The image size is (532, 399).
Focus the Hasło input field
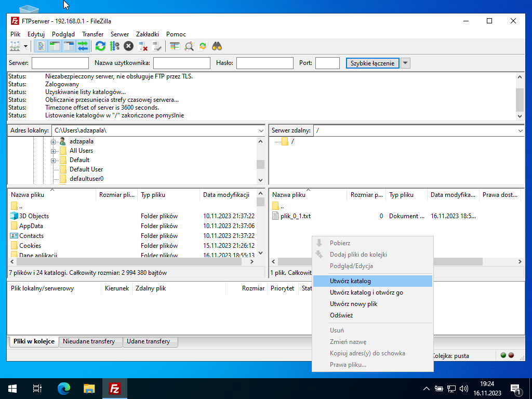point(265,63)
